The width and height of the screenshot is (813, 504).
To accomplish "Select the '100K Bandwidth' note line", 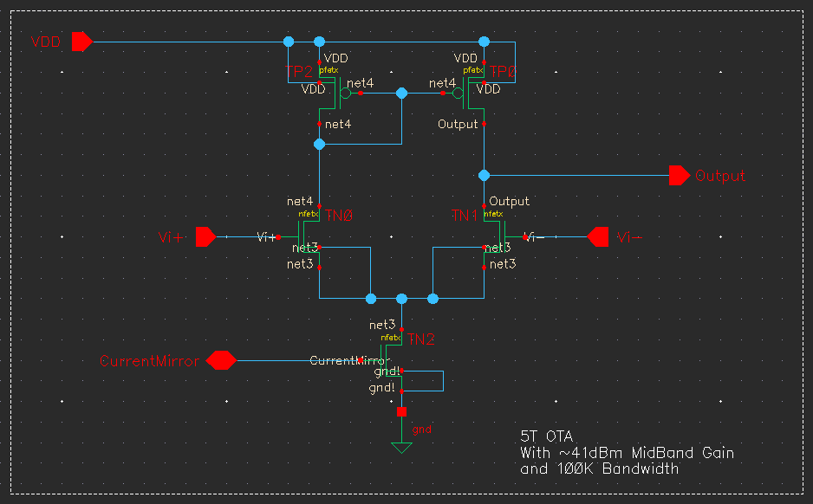I will click(618, 468).
